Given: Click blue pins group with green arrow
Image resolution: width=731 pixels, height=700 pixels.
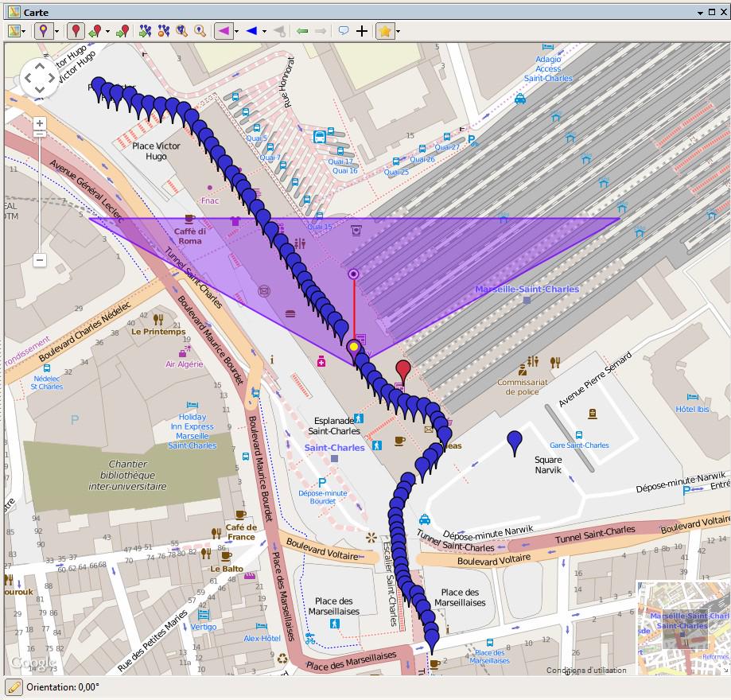Looking at the screenshot, I should 146,31.
